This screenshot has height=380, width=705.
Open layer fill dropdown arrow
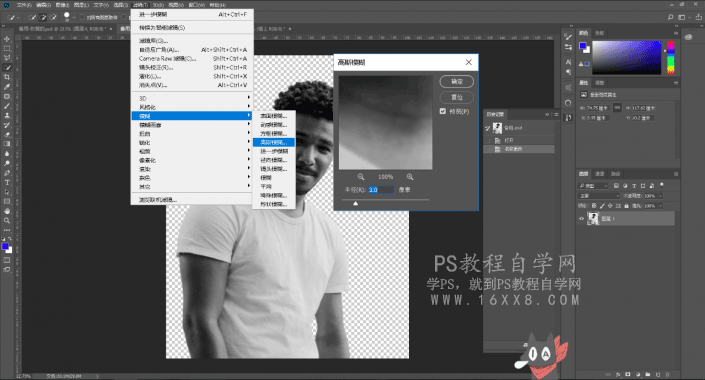[660, 206]
